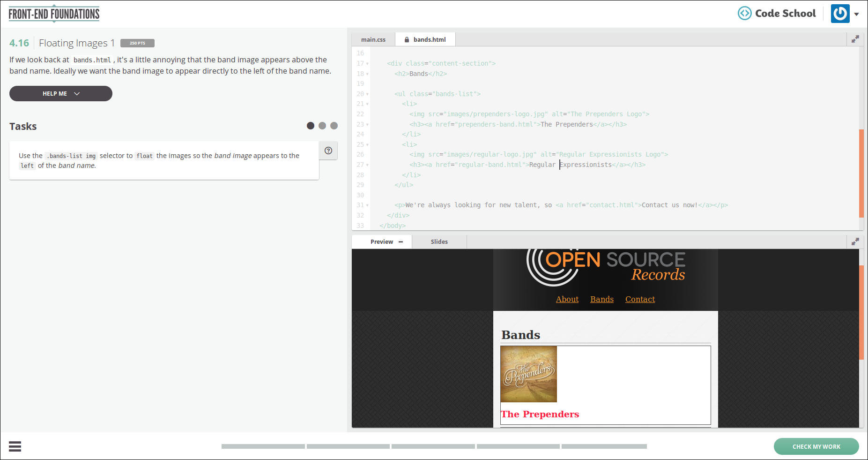Fold the li block at line 21

(x=367, y=104)
